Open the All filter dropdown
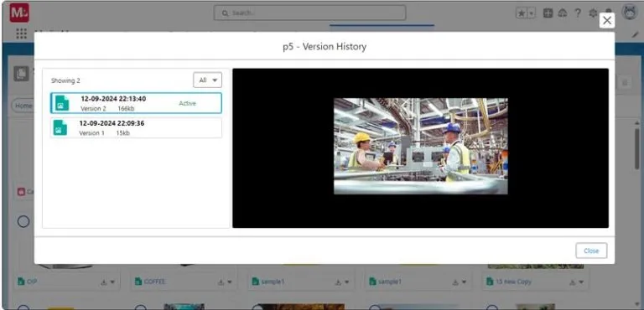The height and width of the screenshot is (310, 644). coord(207,80)
